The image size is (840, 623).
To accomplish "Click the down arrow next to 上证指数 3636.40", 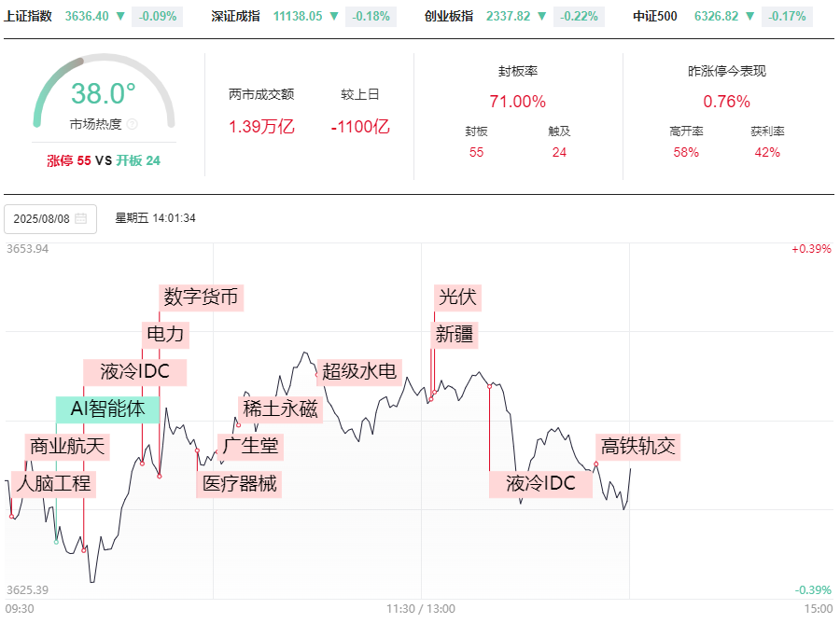I will tap(119, 16).
